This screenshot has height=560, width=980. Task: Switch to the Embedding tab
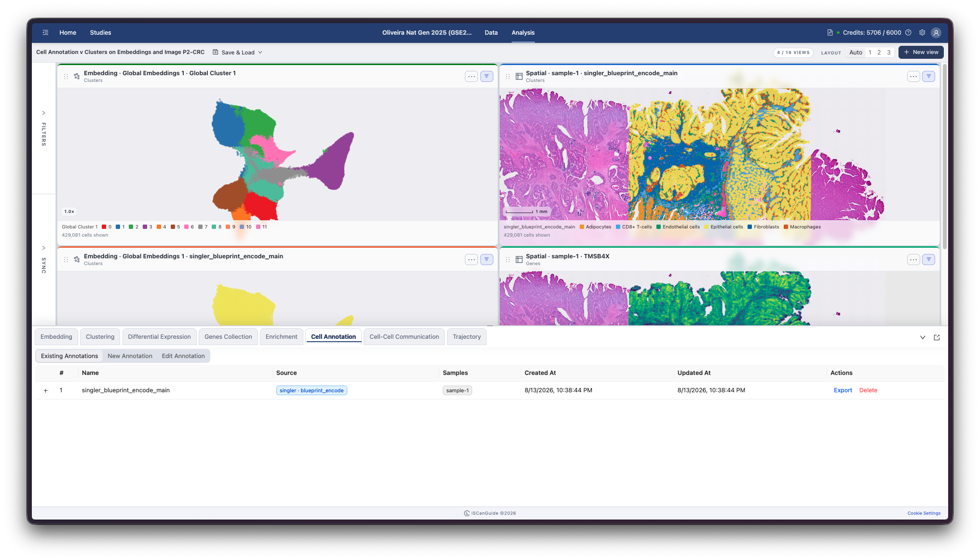(56, 336)
